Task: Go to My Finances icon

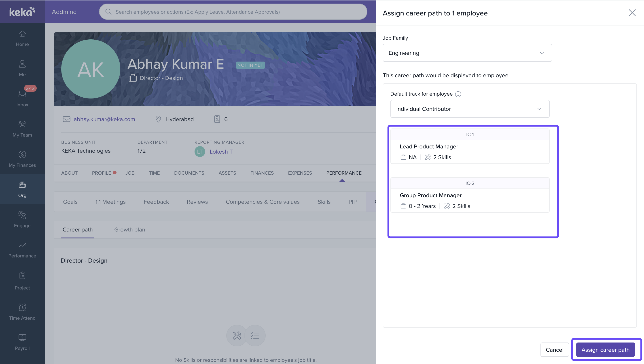Action: [22, 154]
